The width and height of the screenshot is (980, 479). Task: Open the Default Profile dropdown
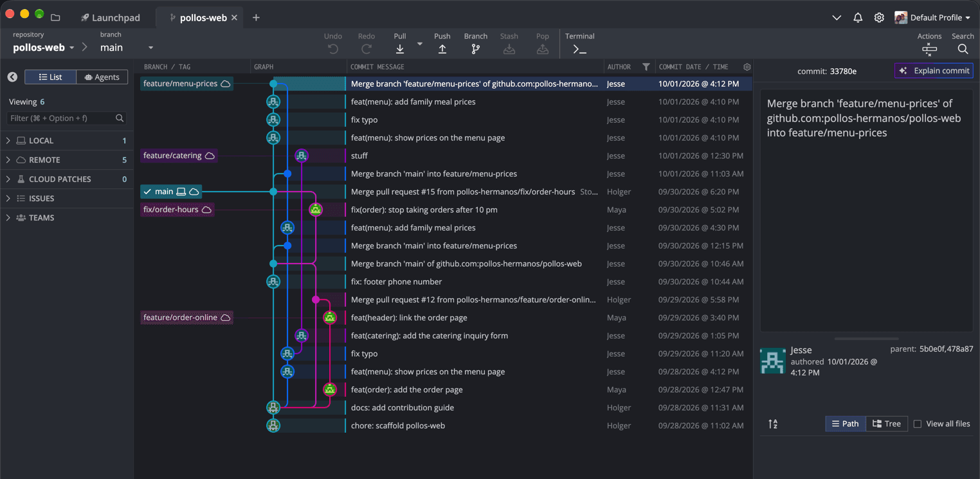point(932,17)
